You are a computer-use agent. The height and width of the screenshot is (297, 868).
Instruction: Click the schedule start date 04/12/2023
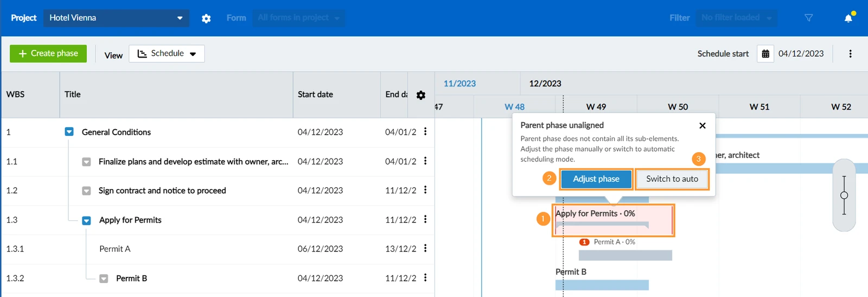coord(801,54)
